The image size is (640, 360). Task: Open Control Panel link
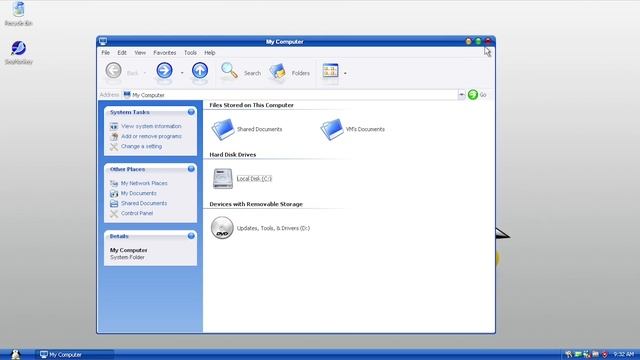(137, 213)
